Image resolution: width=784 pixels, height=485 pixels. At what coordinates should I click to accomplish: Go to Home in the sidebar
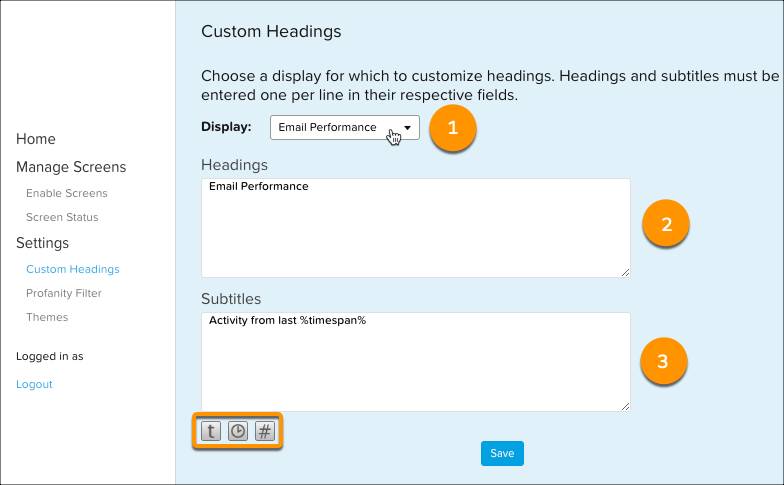coord(36,139)
